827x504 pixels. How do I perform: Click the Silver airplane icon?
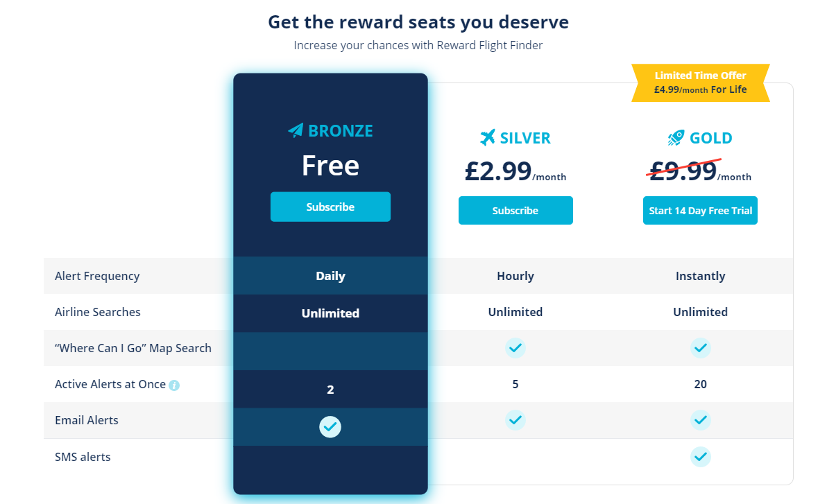click(488, 137)
